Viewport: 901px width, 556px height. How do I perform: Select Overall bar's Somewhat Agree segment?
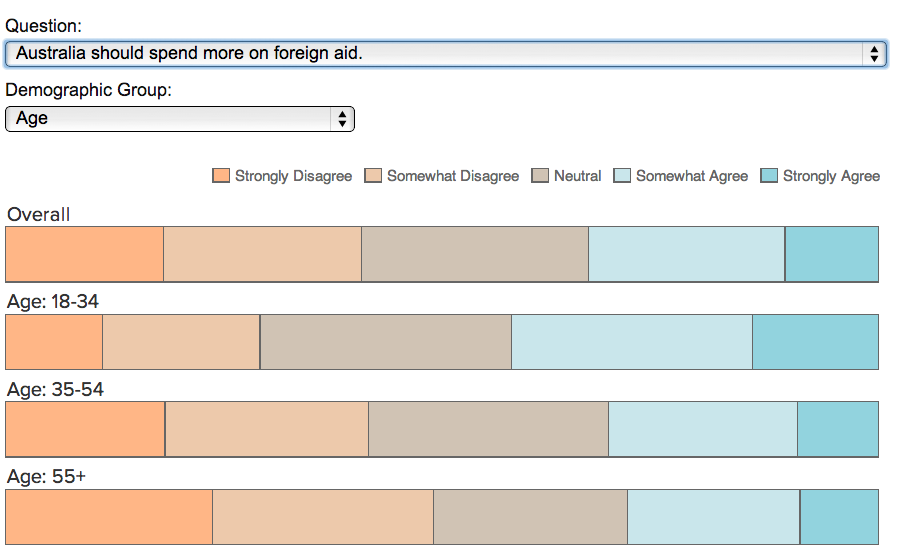[687, 254]
